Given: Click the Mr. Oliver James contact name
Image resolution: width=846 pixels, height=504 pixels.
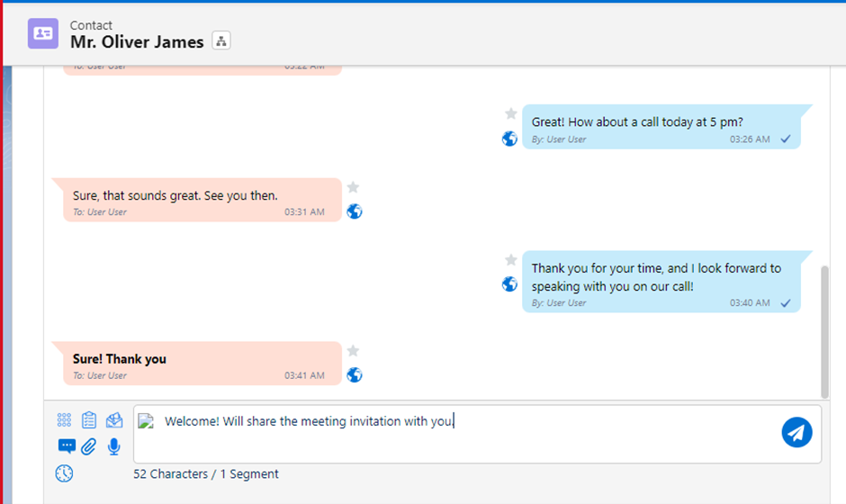Looking at the screenshot, I should (137, 42).
